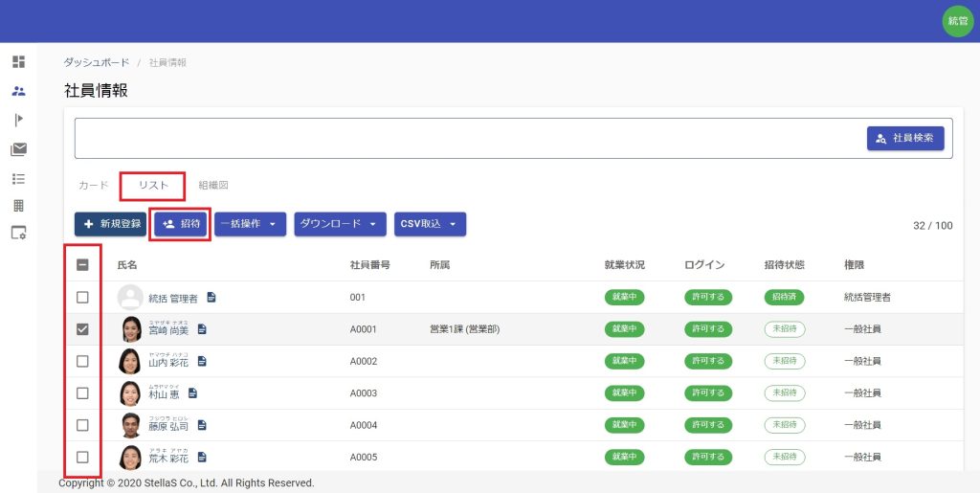Expand the ダウンロード dropdown
980x493 pixels.
click(340, 224)
